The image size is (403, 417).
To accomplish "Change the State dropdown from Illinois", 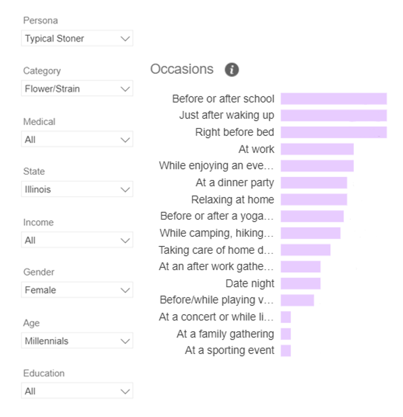I will tap(77, 189).
